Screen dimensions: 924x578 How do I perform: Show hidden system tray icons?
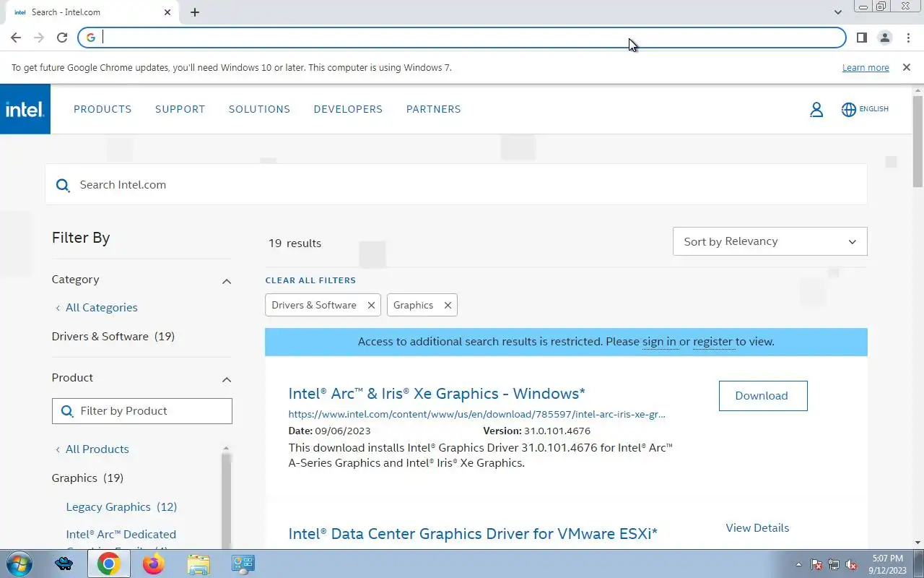(x=798, y=564)
